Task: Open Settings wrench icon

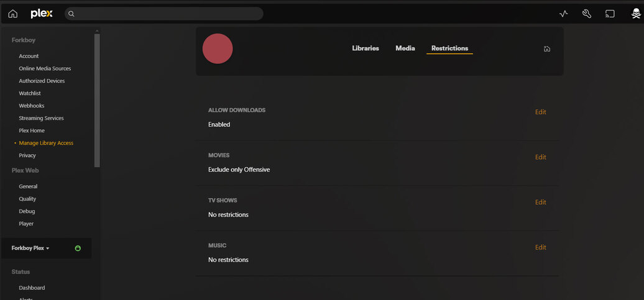Action: [x=587, y=14]
